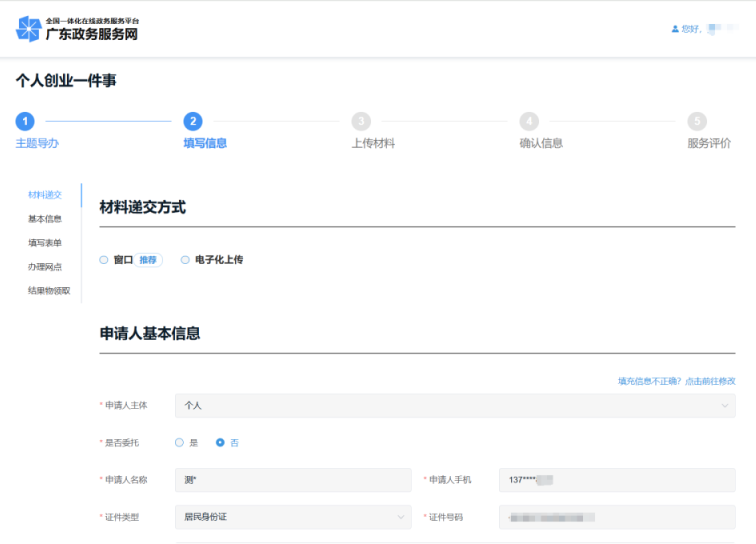Click the 主题导办 step label
The height and width of the screenshot is (544, 756).
[37, 143]
